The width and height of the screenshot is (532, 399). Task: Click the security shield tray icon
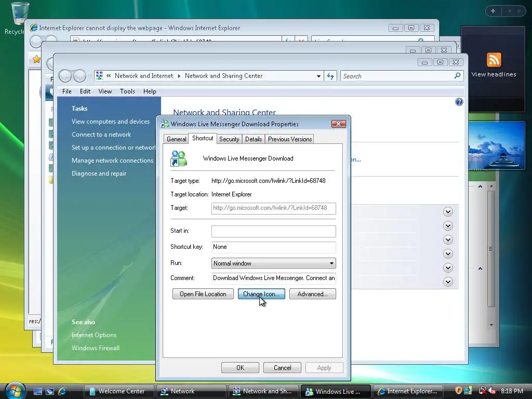pyautogui.click(x=458, y=391)
